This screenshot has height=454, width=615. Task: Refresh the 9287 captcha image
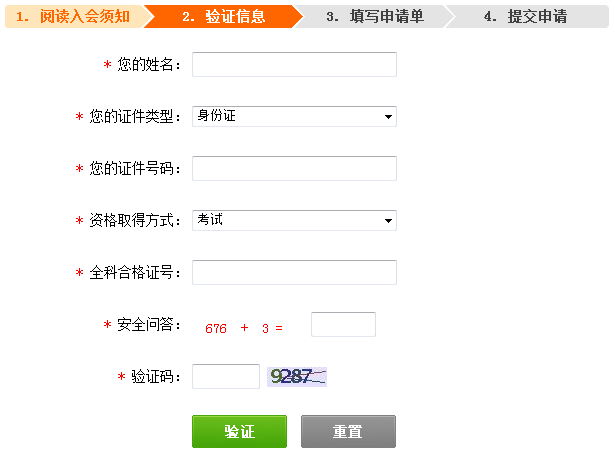[297, 377]
